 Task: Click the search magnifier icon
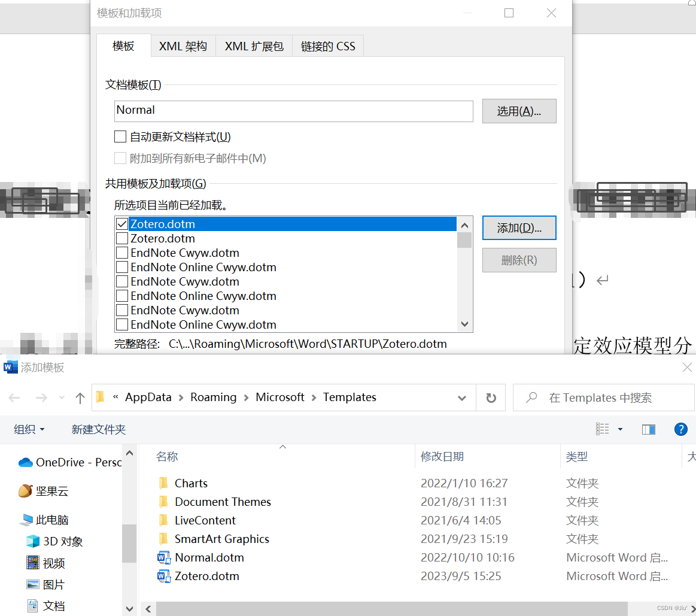coord(531,397)
